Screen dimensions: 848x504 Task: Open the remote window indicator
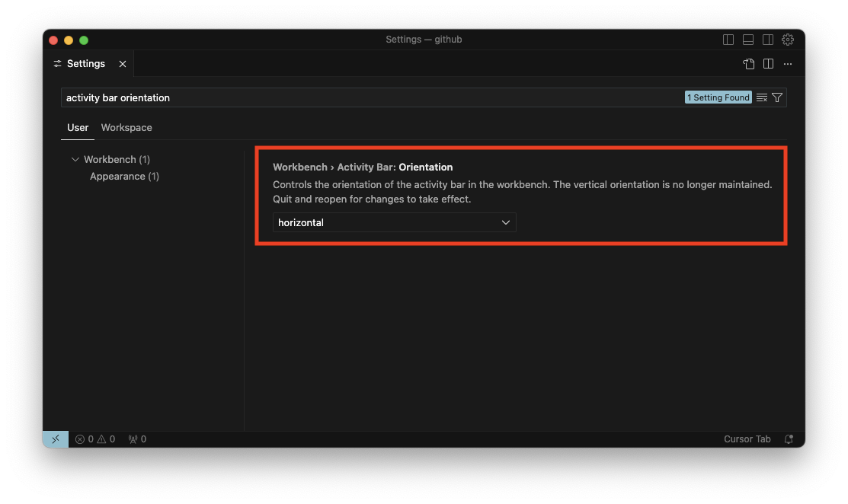click(x=56, y=439)
